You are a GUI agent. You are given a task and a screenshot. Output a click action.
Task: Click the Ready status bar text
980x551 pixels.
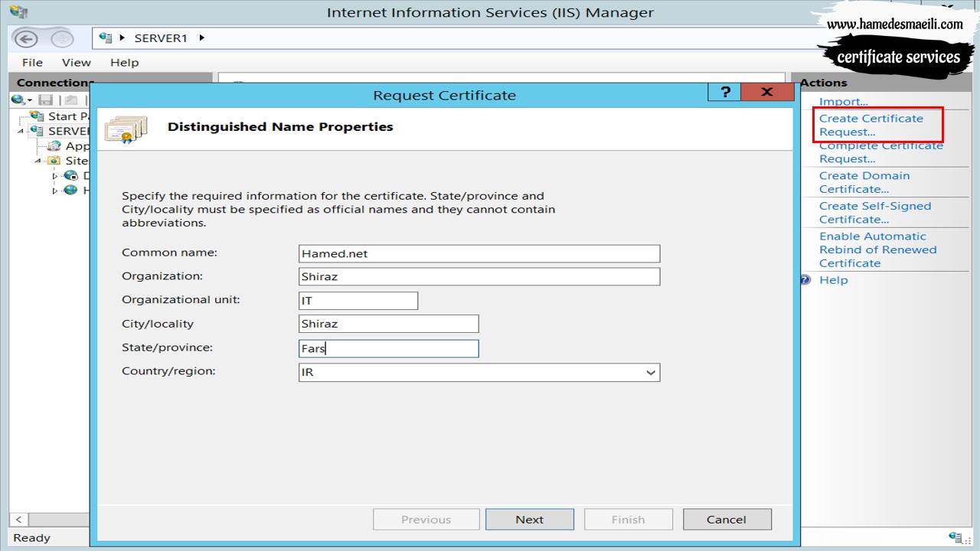tap(31, 538)
